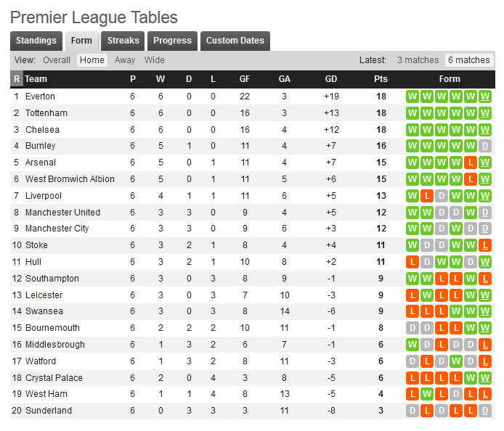The image size is (504, 431).
Task: Click the Manchester United team row
Action: click(x=253, y=213)
